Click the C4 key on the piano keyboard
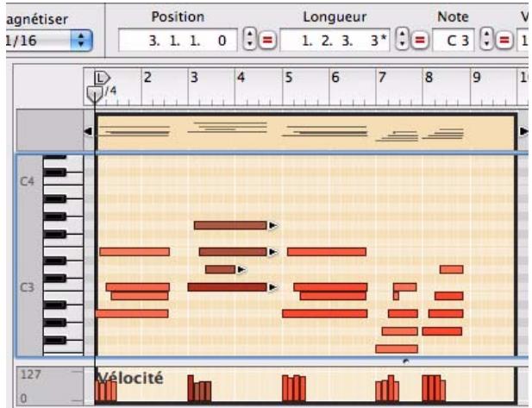 tap(63, 181)
